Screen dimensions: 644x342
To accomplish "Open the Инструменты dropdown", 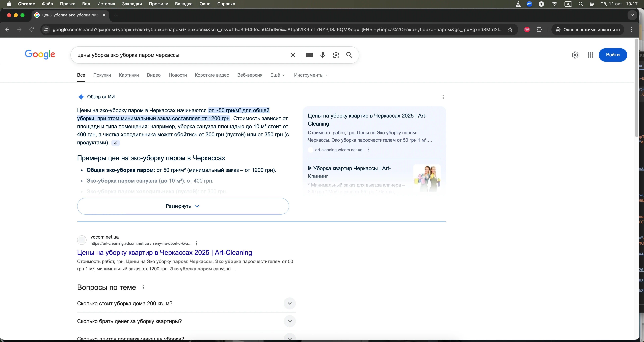I will 311,75.
